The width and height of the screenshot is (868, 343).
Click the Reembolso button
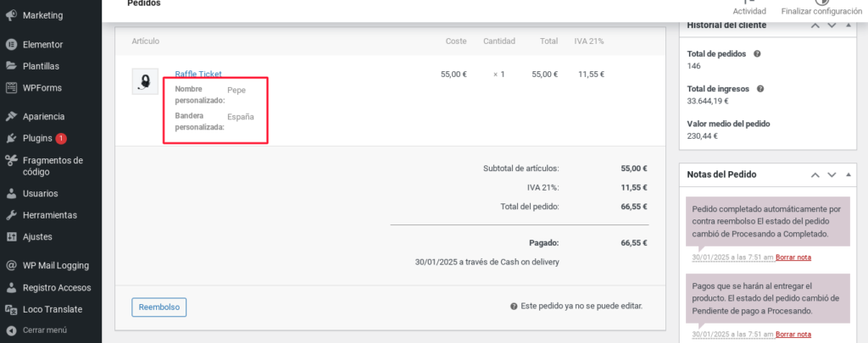click(x=159, y=307)
